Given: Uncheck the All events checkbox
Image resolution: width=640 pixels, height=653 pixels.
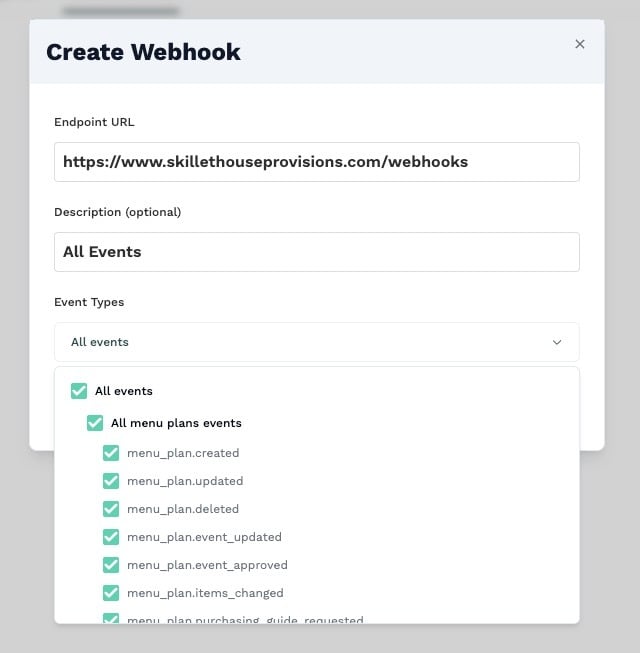Looking at the screenshot, I should click(x=79, y=391).
